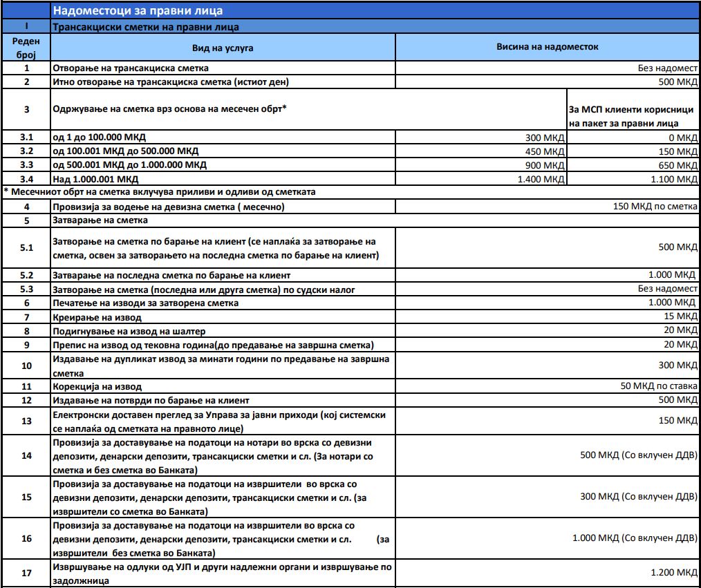Select the '1.000 МКД (Со вклучен ДДВ)' cell

click(635, 538)
